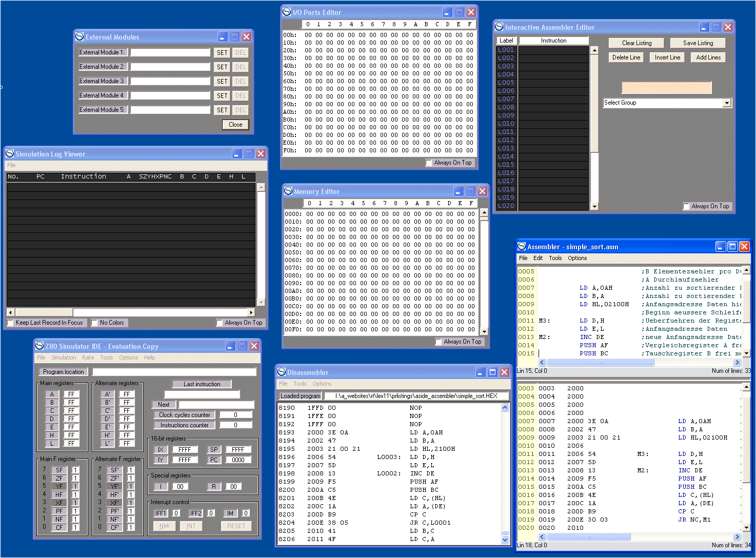756x558 pixels.
Task: Click the Z80 Simulator IDE title bar icon
Action: tap(39, 346)
